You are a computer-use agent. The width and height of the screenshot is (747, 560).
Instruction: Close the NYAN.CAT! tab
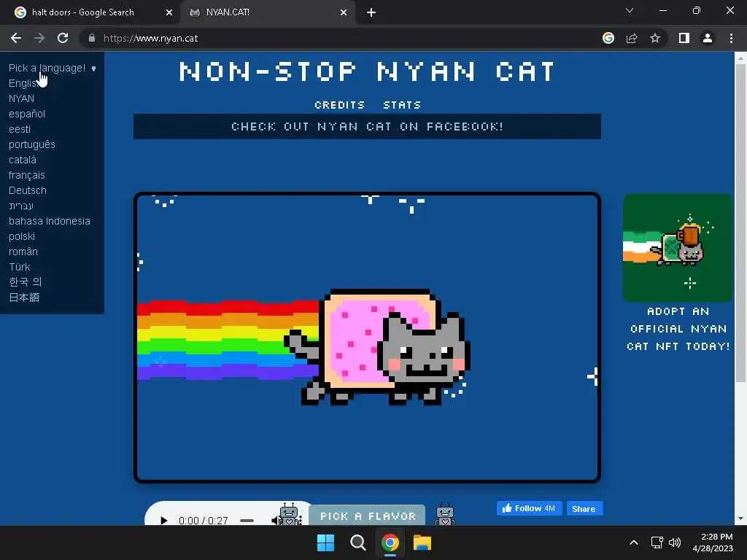click(x=344, y=13)
